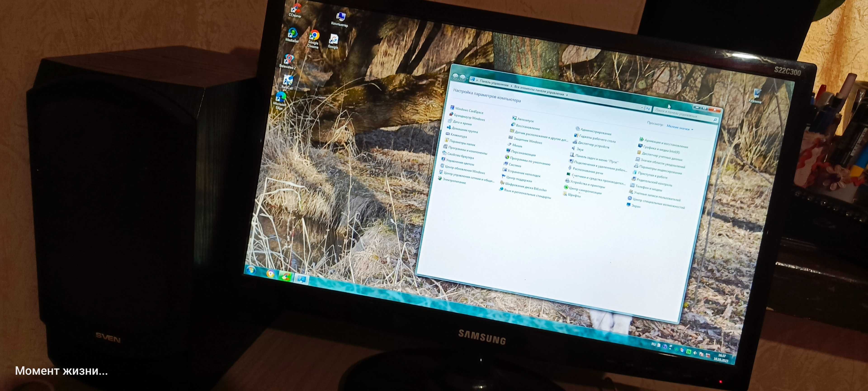Open Windows CardSpace
Image resolution: width=868 pixels, height=391 pixels.
click(467, 110)
